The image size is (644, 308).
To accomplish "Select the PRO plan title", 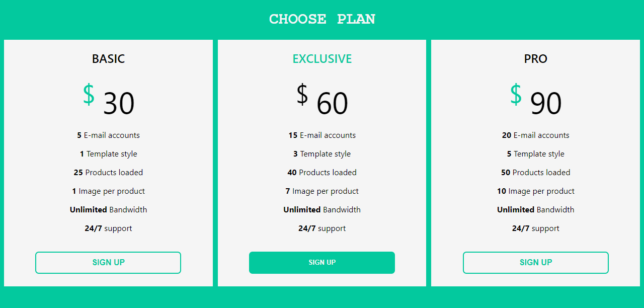I will tap(535, 58).
